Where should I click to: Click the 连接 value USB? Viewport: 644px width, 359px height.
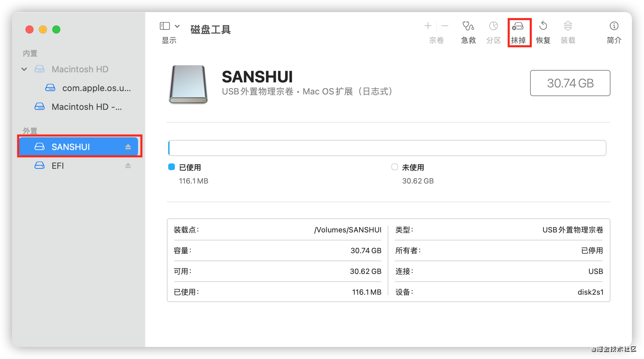click(596, 271)
